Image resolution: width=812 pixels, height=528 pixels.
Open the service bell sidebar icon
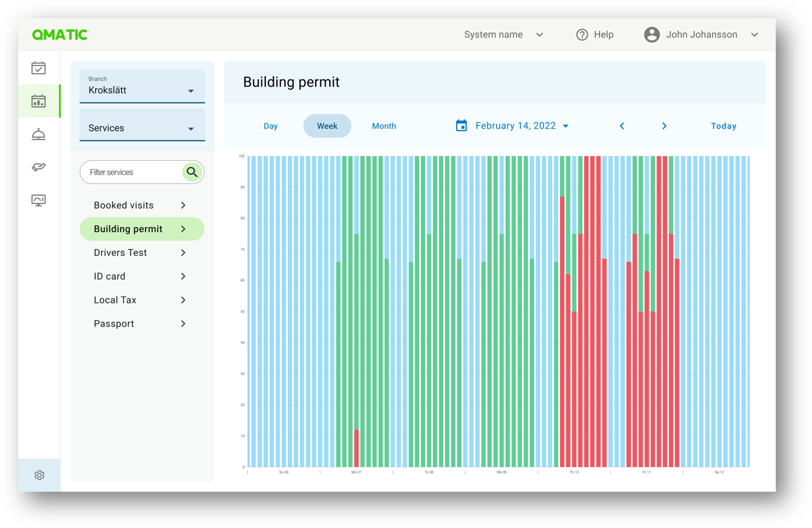pos(39,134)
